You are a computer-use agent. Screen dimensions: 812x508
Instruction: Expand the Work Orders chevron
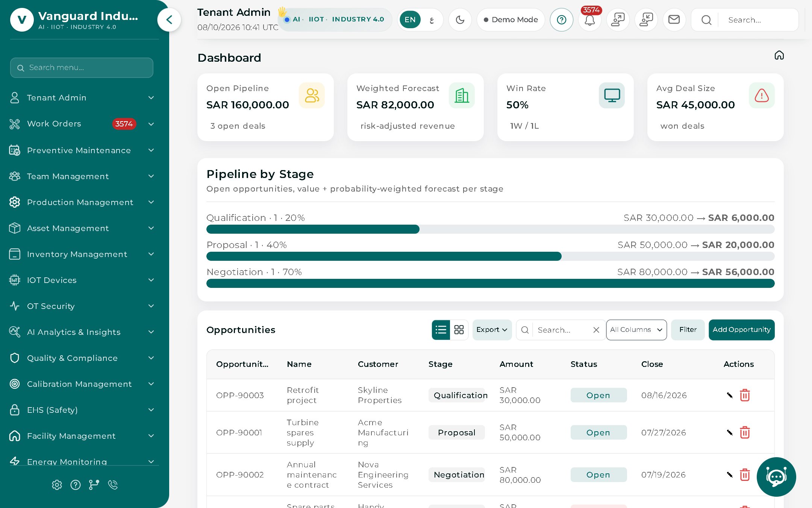151,124
